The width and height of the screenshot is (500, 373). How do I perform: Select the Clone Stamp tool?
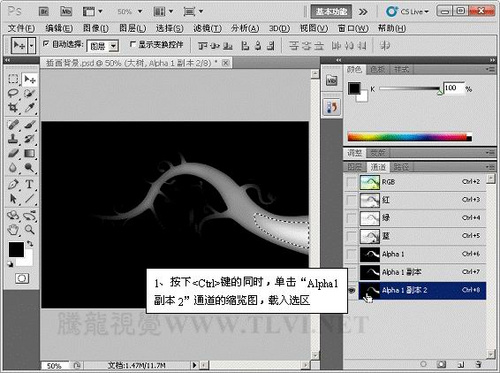[x=13, y=139]
